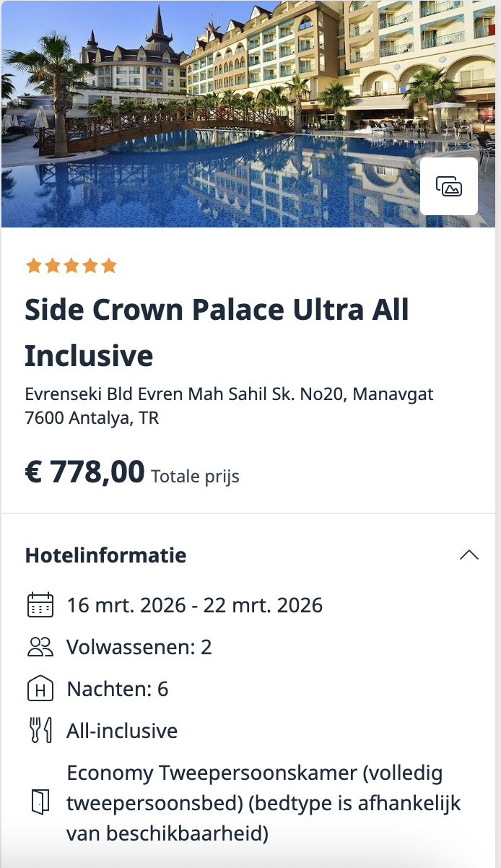Click the 'Totale prijs' label
Viewport: 501px width, 868px height.
click(195, 476)
